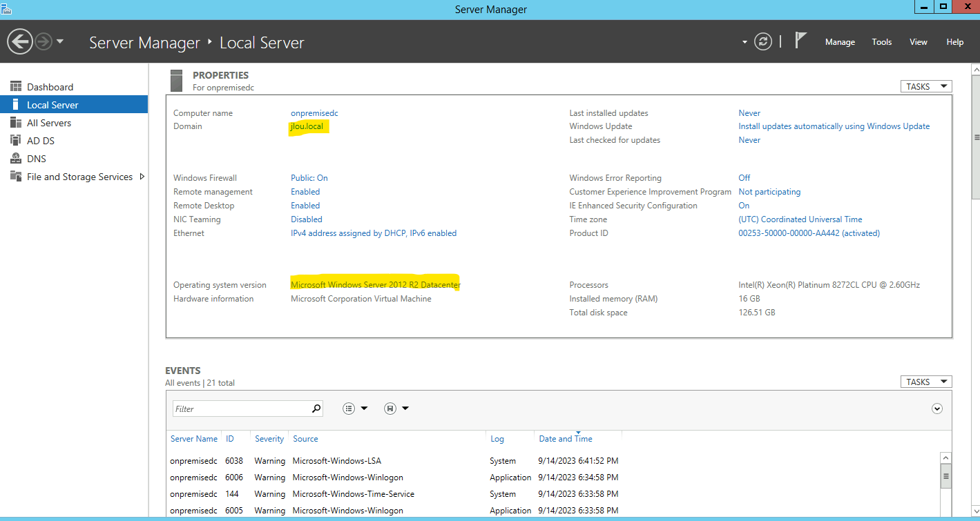Viewport: 980px width, 521px height.
Task: Click the jlou.local domain link
Action: click(x=307, y=126)
